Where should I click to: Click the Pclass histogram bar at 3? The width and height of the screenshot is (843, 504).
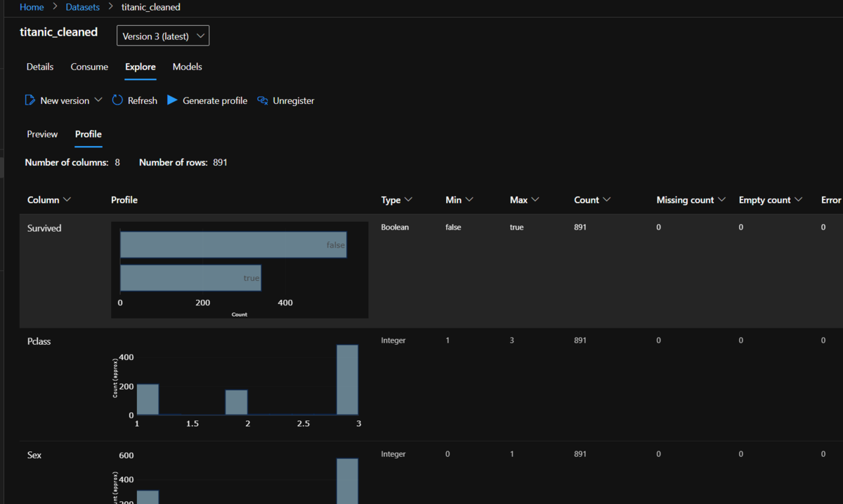(x=348, y=380)
